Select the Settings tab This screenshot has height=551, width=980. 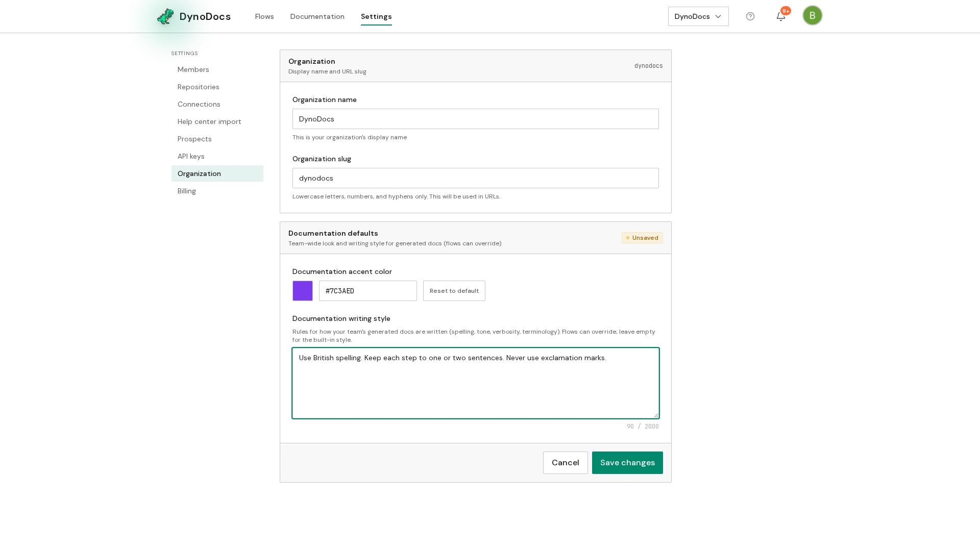point(376,16)
